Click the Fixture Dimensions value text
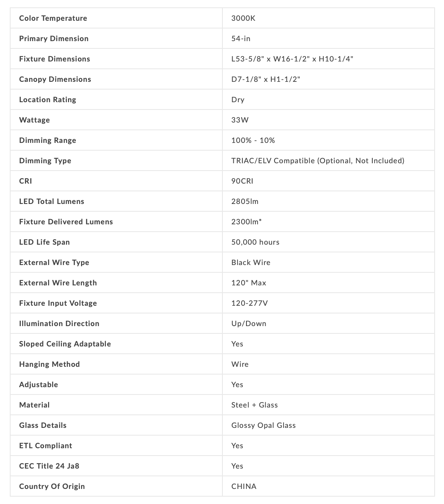Screen dimensions: 444x504 (x=292, y=59)
